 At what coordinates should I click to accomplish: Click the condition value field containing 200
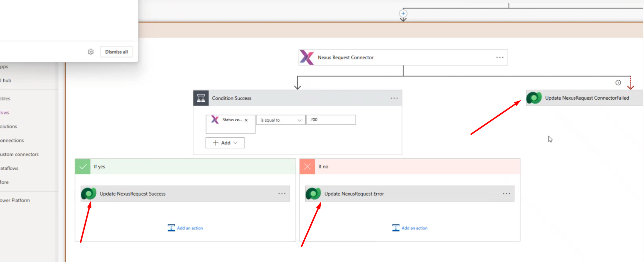331,120
